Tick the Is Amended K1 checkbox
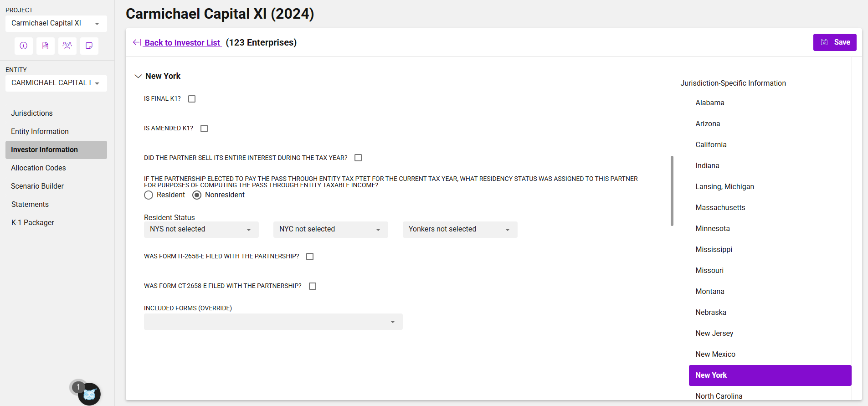 pyautogui.click(x=204, y=128)
